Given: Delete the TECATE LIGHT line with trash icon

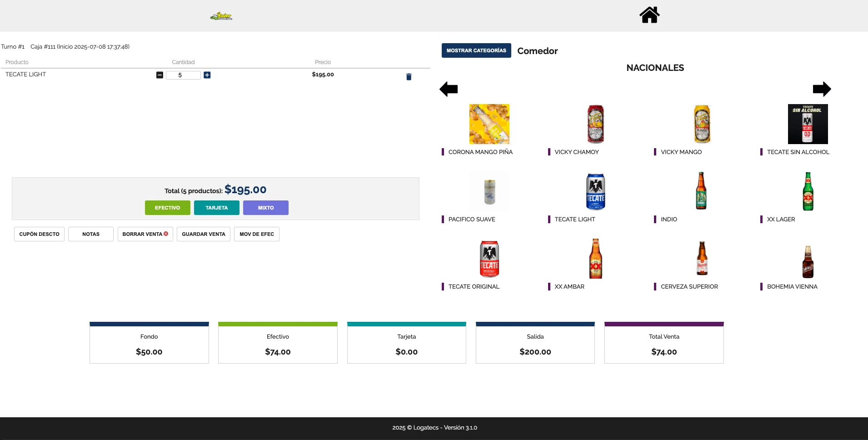Looking at the screenshot, I should 409,77.
